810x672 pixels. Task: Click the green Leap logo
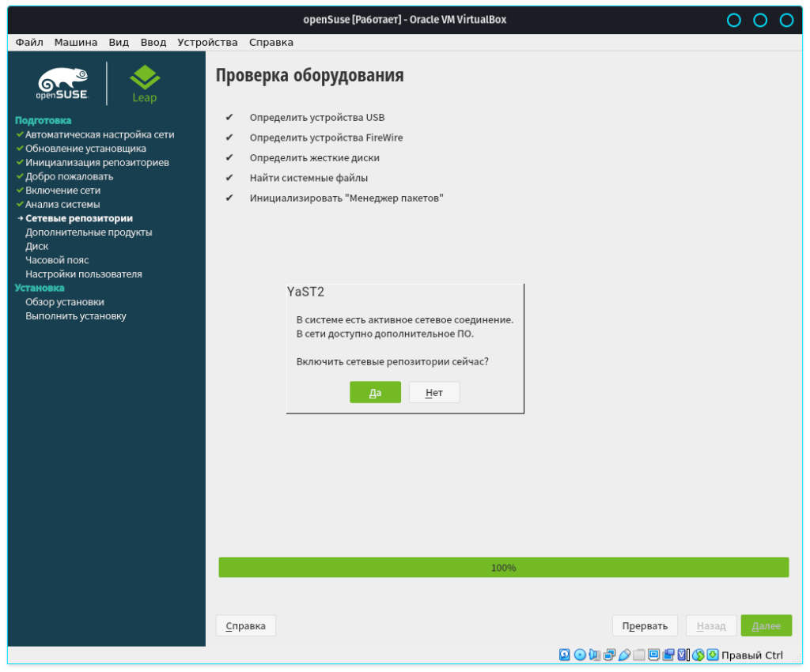point(145,84)
